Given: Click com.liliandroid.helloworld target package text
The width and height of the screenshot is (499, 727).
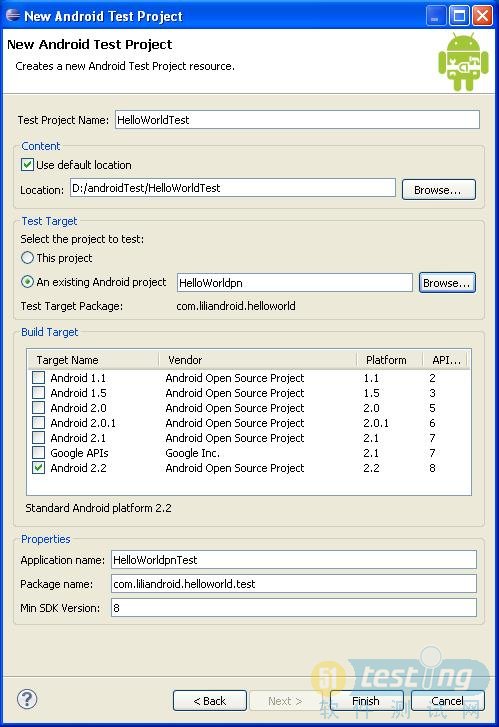Looking at the screenshot, I should [x=236, y=306].
